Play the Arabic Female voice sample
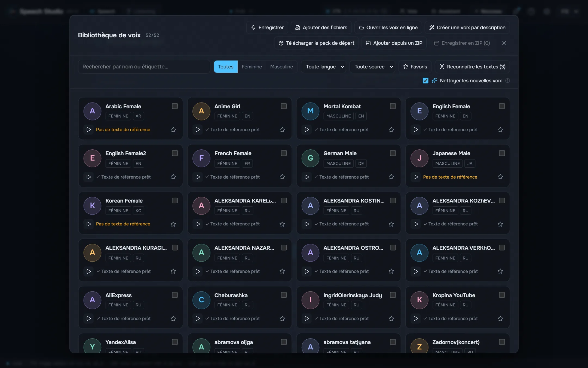 click(88, 129)
